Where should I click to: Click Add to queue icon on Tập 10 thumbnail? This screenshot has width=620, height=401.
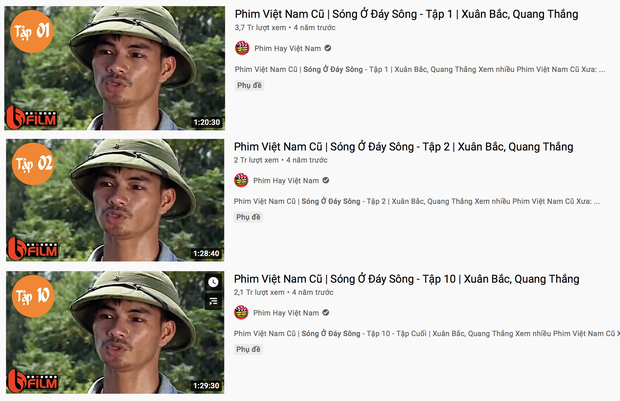click(x=213, y=302)
